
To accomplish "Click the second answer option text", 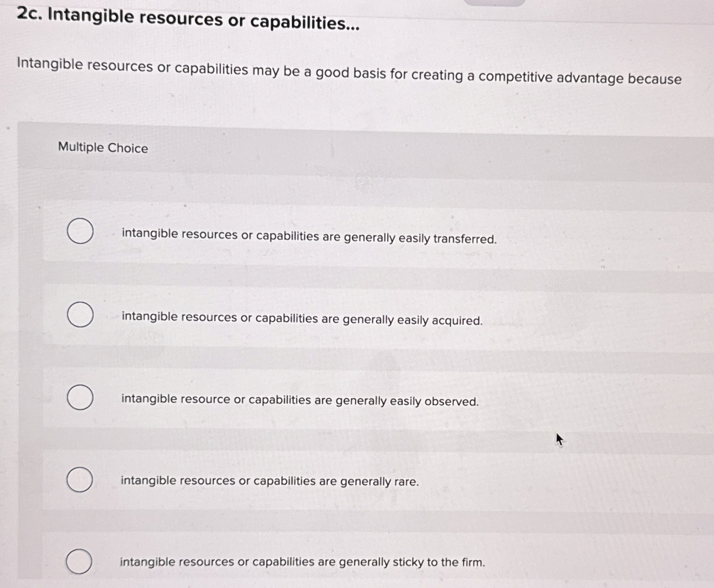I will 302,319.
